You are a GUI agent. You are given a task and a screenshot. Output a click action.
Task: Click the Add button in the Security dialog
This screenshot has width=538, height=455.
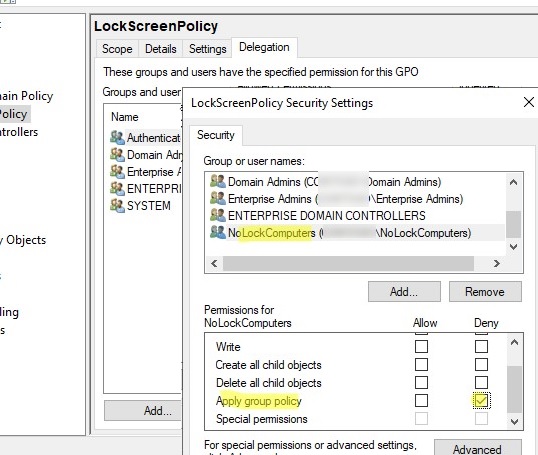[x=404, y=292]
